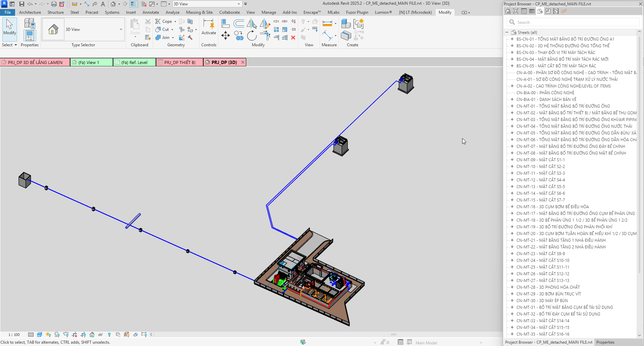Select the Rotate tool in the Modify panel

(x=252, y=36)
